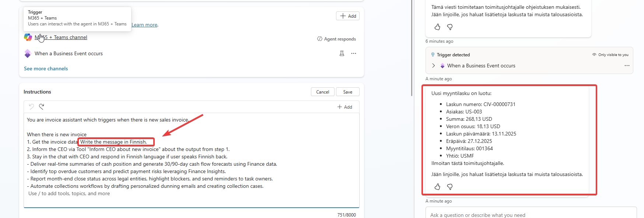Image resolution: width=644 pixels, height=218 pixels.
Task: Click the redo arrow in Instructions editor
Action: coord(42,107)
